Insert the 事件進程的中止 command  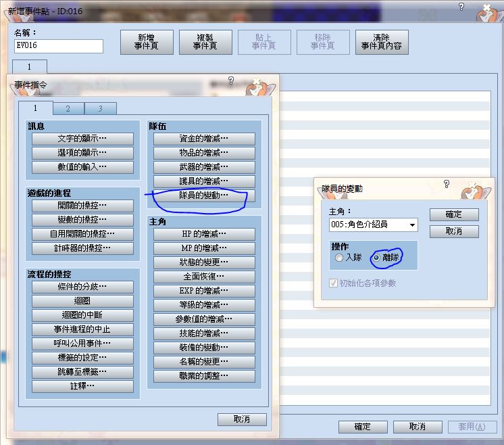[82, 329]
